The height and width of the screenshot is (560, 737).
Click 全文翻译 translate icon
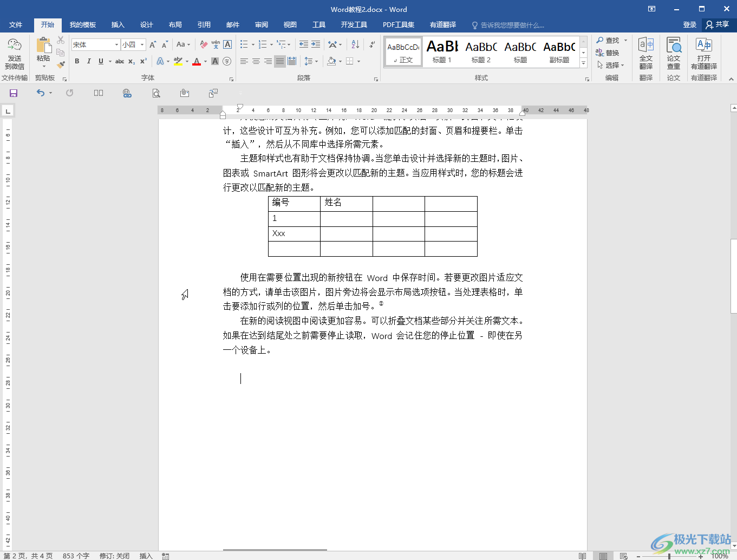[646, 54]
